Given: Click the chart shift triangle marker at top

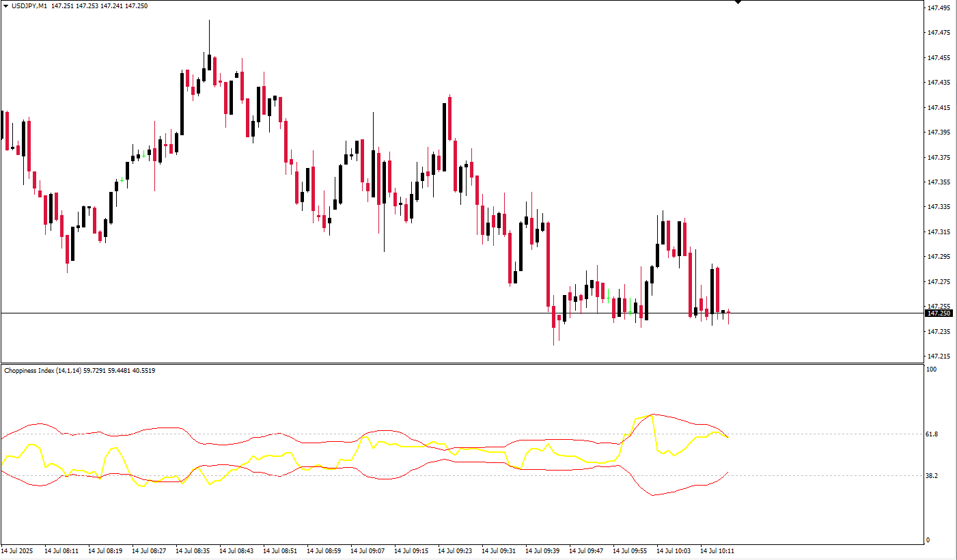Looking at the screenshot, I should click(x=738, y=3).
